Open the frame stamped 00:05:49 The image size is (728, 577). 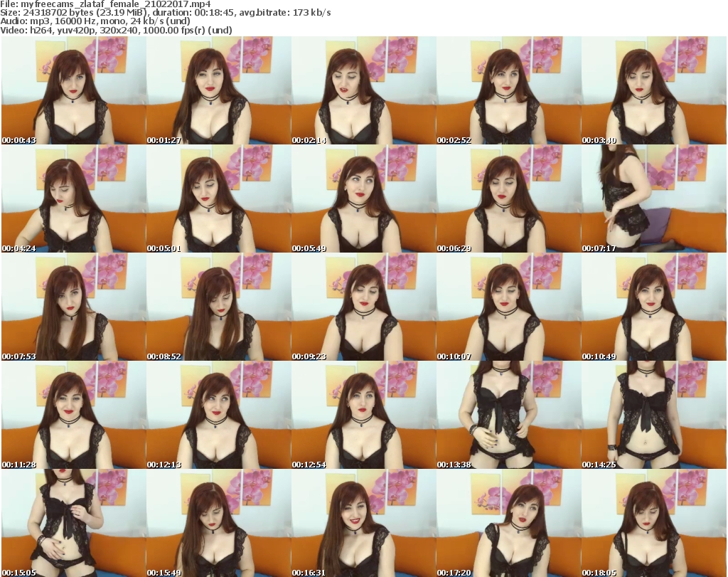coord(363,198)
